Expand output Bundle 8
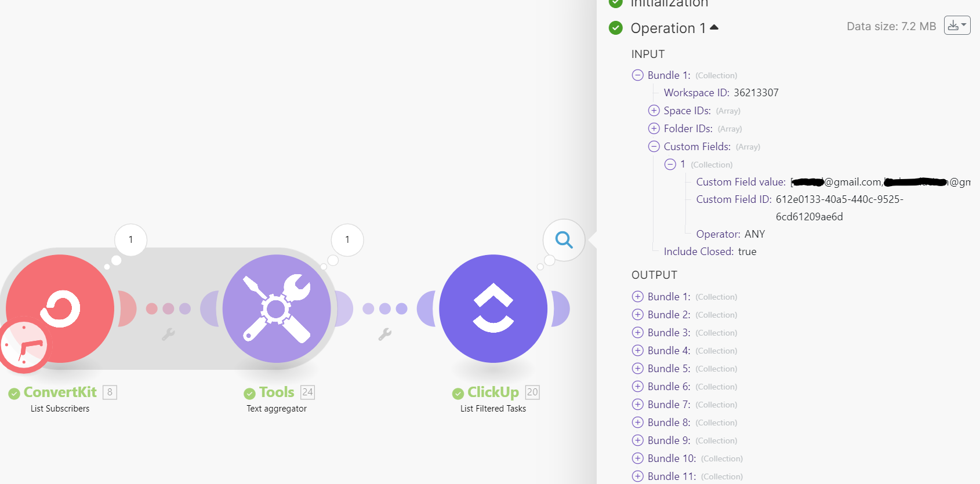The image size is (980, 484). pos(638,422)
